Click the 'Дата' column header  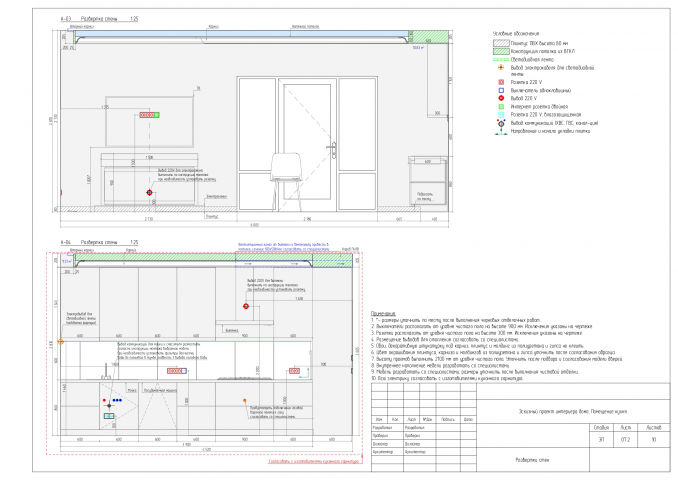coord(468,419)
